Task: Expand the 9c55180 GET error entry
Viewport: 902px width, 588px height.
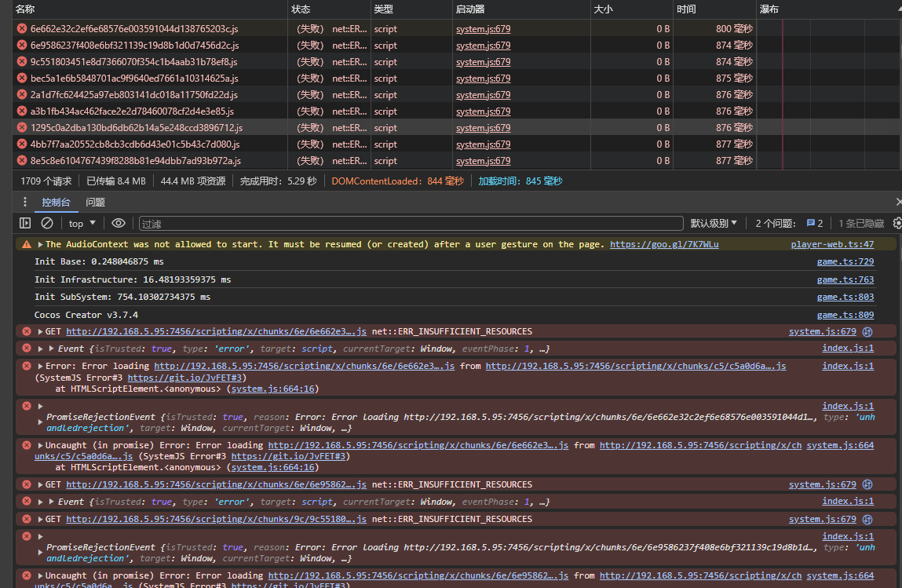Action: (x=40, y=519)
